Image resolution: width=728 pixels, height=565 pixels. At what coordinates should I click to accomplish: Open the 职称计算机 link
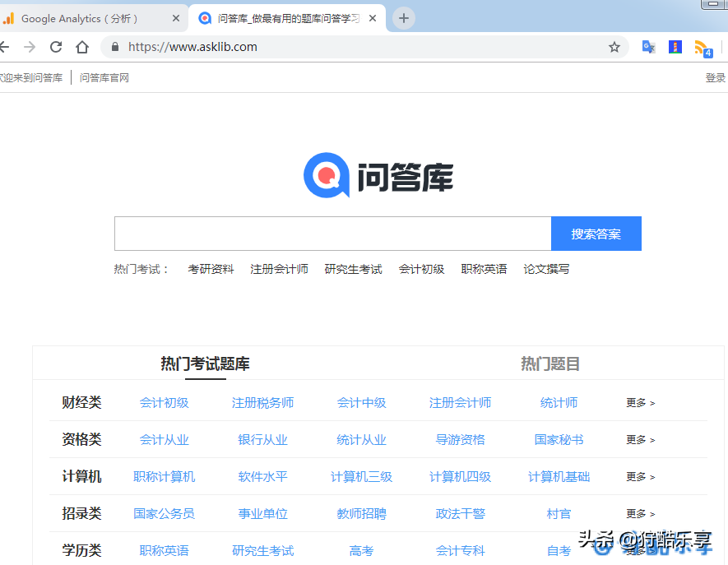165,477
